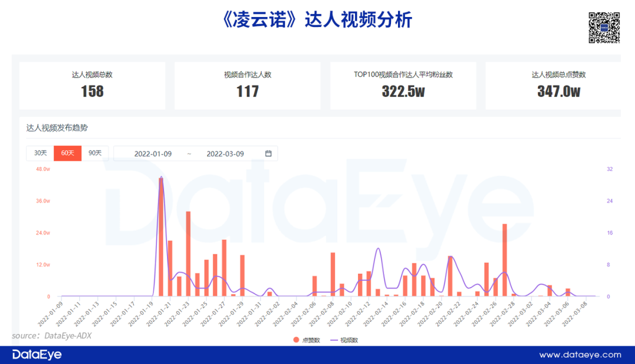The width and height of the screenshot is (635, 364).
Task: Click the DataEye logo in the footer
Action: 37,354
